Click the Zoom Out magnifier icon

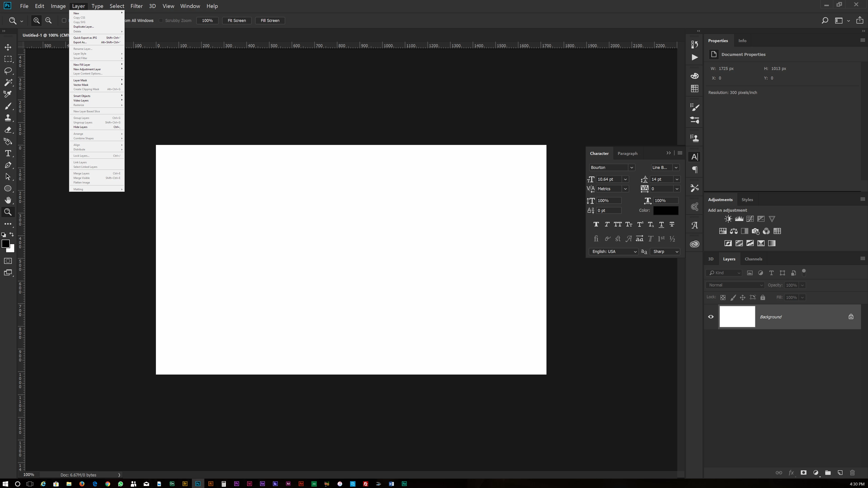(48, 21)
